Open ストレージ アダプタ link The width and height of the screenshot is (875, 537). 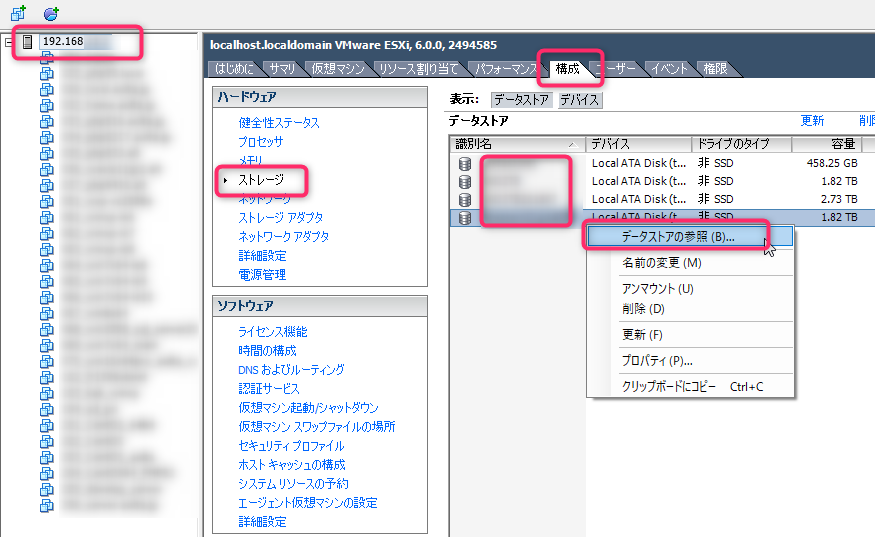pos(281,218)
